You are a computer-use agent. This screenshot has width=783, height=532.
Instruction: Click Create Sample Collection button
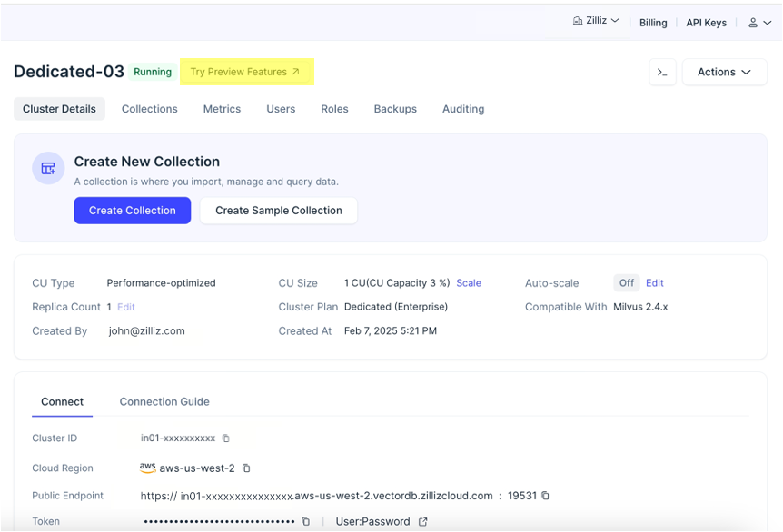point(279,211)
